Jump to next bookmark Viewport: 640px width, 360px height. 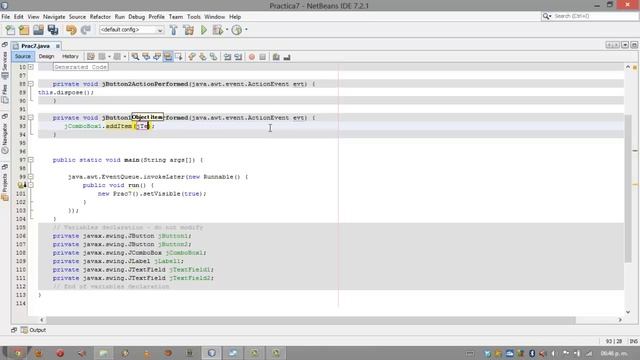202,57
